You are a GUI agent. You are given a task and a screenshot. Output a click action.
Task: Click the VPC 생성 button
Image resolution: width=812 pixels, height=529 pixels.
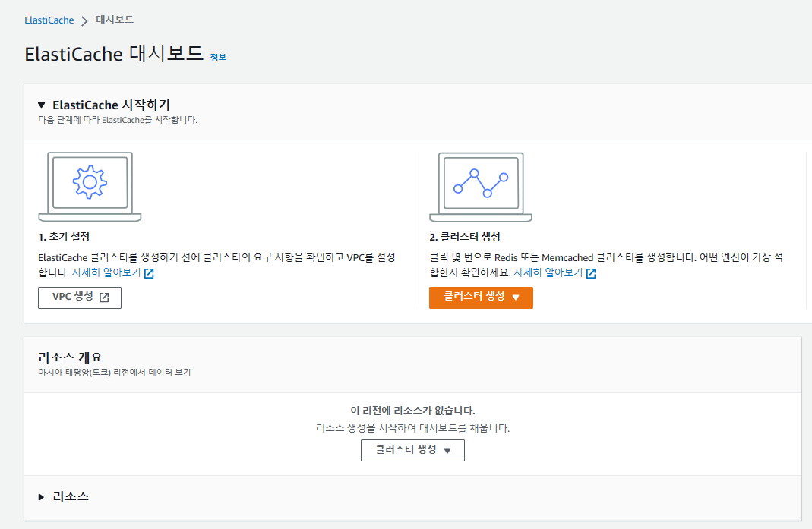point(80,298)
